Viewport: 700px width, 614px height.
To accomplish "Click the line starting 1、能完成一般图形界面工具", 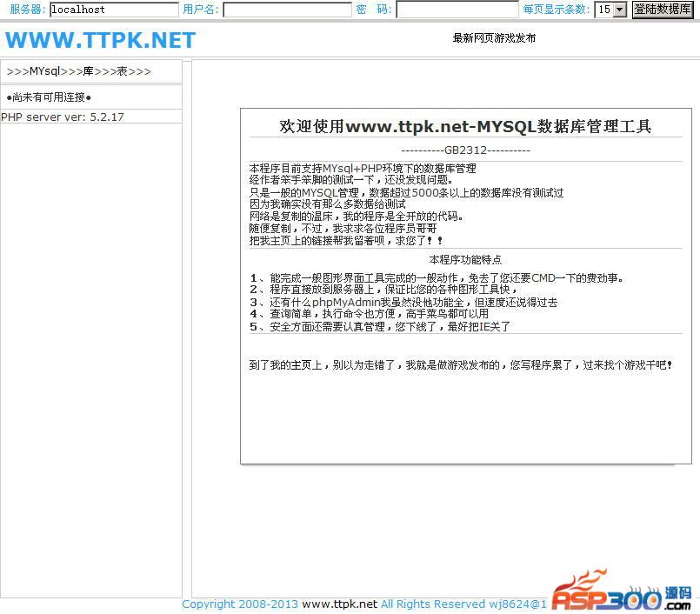I will point(437,277).
